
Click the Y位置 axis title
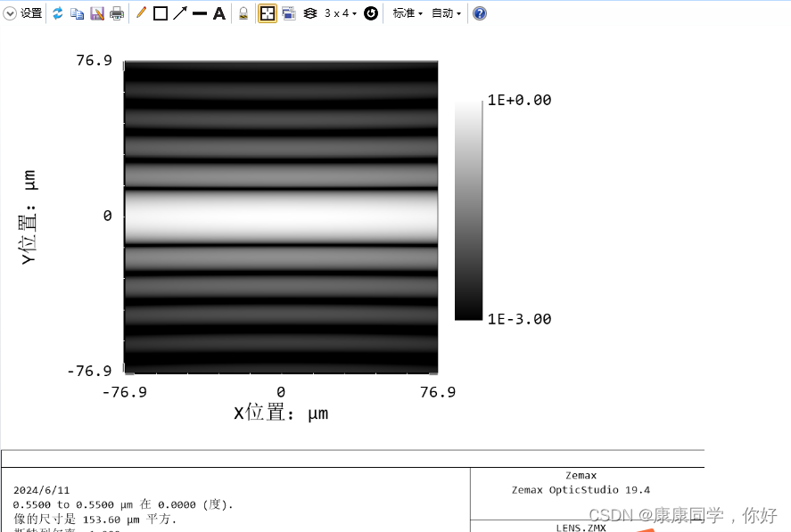pyautogui.click(x=29, y=217)
